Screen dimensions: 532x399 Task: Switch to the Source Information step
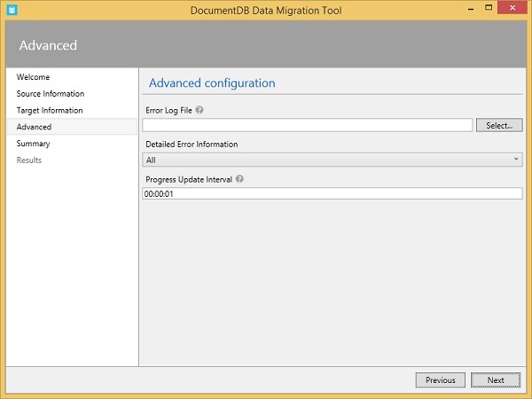click(x=51, y=94)
